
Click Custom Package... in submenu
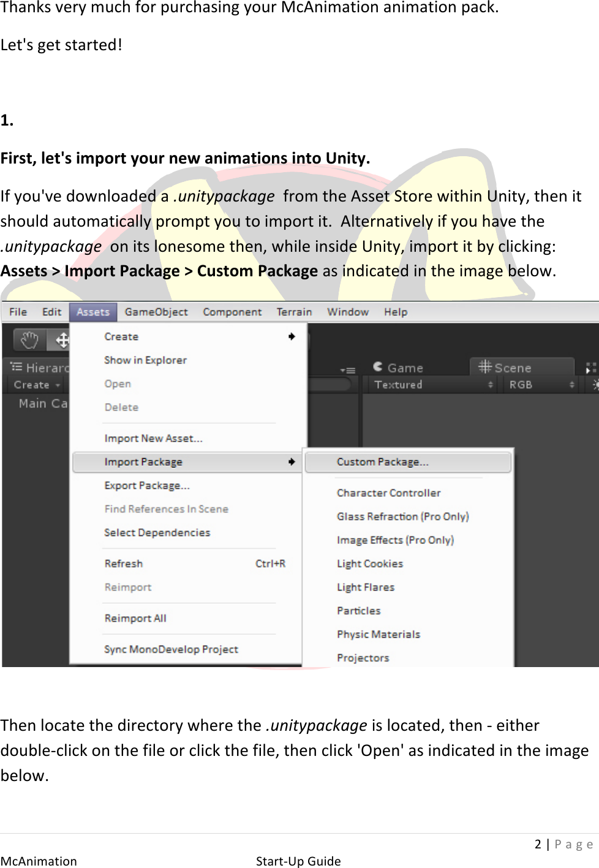click(408, 462)
